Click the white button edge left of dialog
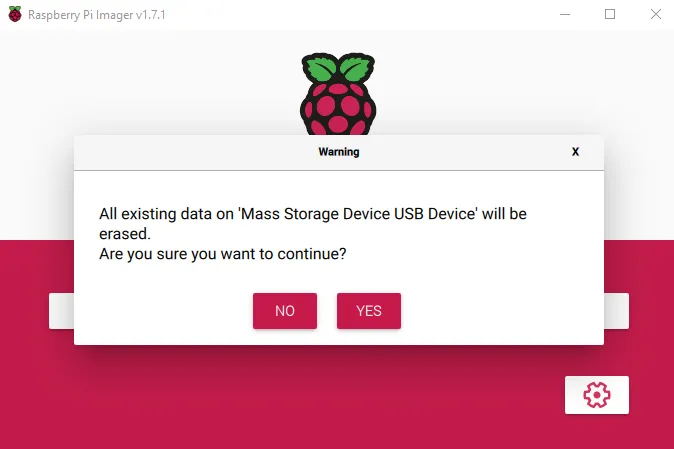Image resolution: width=674 pixels, height=449 pixels. [x=61, y=311]
